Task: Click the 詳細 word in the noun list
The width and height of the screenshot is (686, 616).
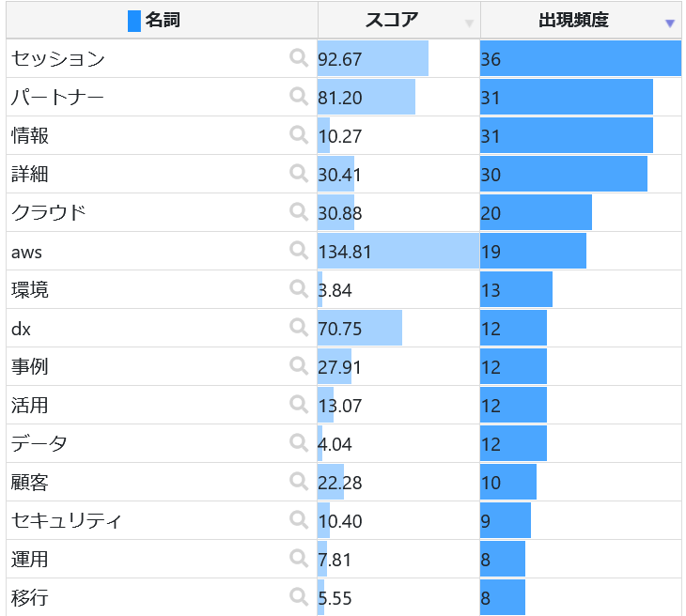Action: point(29,174)
